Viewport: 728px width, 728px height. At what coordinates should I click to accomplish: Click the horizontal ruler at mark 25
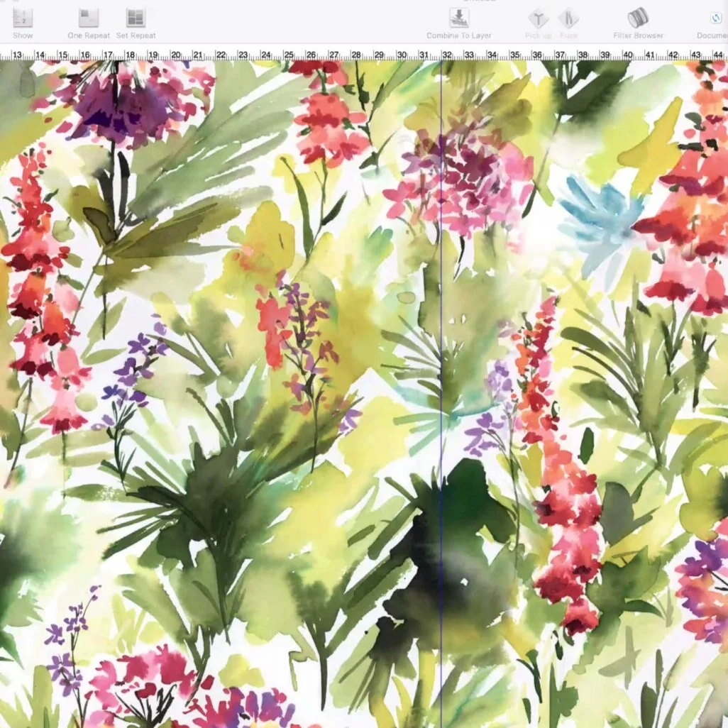point(289,55)
